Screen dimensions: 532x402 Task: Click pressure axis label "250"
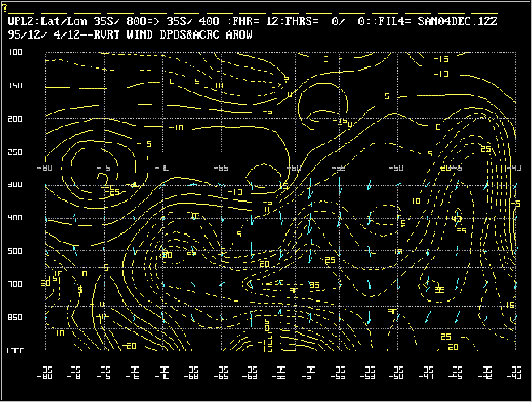click(x=15, y=152)
